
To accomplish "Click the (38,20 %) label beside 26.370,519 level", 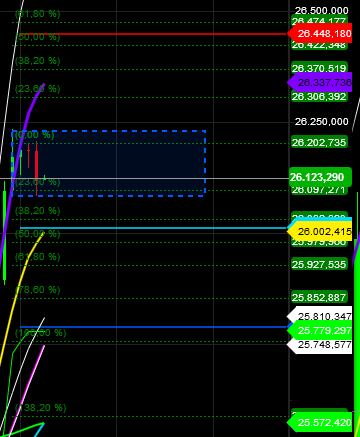I will pos(38,61).
